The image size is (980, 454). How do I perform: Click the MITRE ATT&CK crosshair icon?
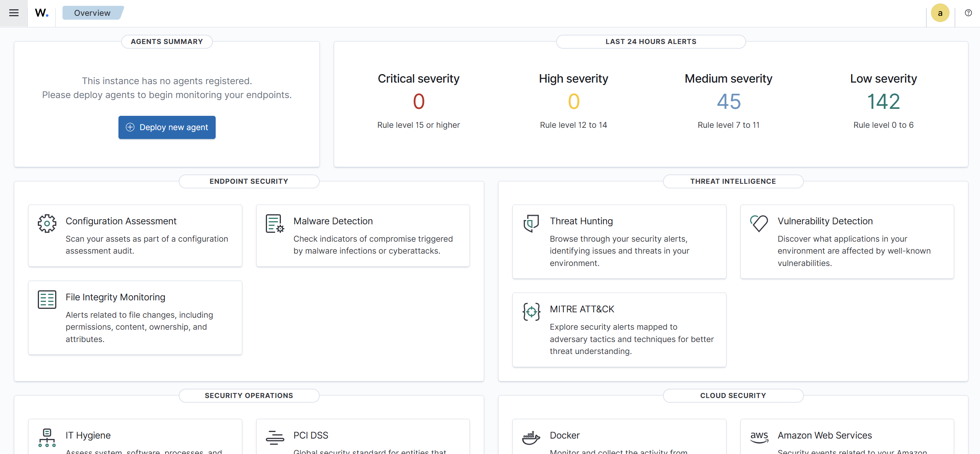(531, 312)
